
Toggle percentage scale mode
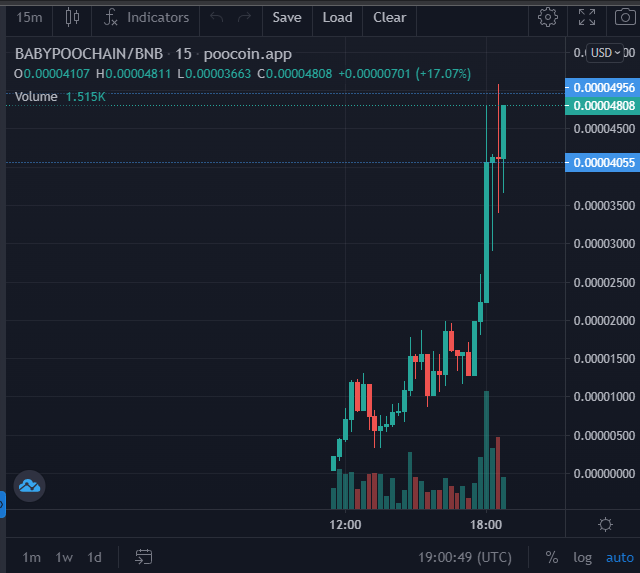(x=552, y=557)
